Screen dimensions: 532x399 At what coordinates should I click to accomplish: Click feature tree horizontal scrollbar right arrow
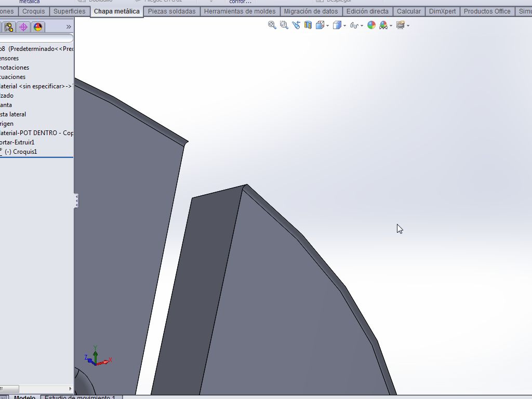[x=70, y=389]
